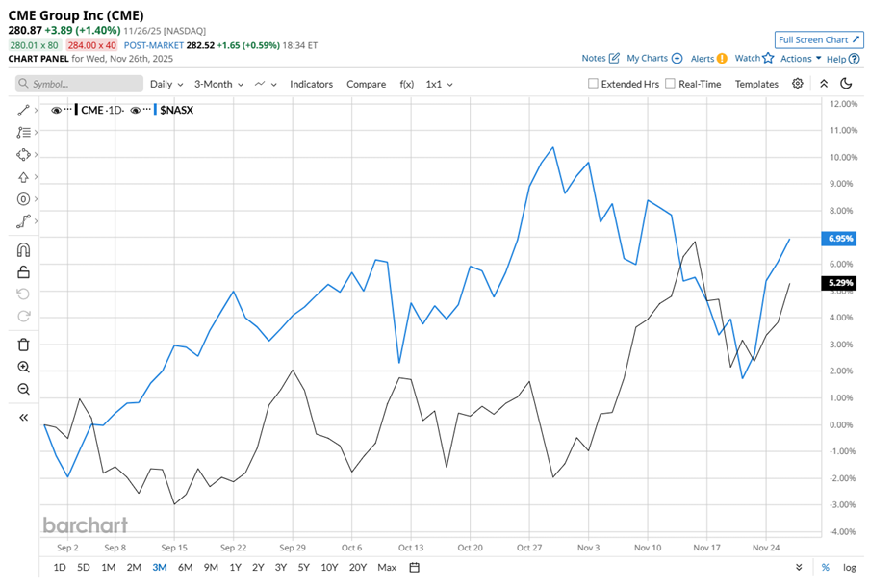The height and width of the screenshot is (588, 869).
Task: Click the Watch star icon
Action: (x=768, y=58)
